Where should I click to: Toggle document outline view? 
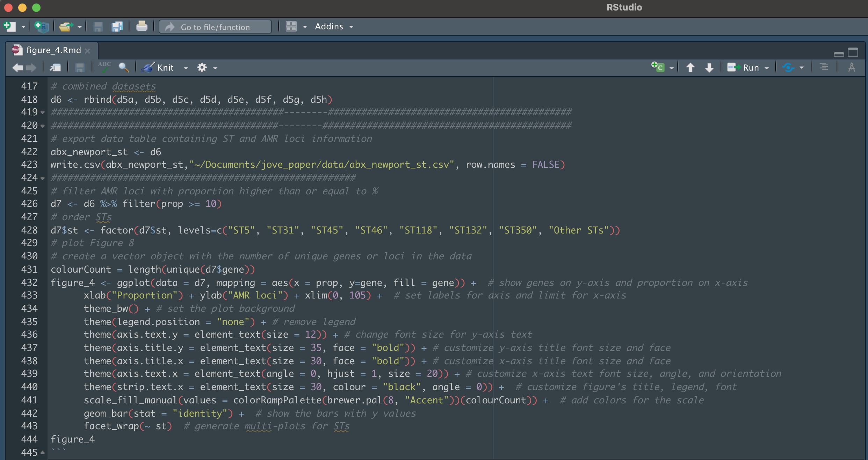tap(824, 67)
